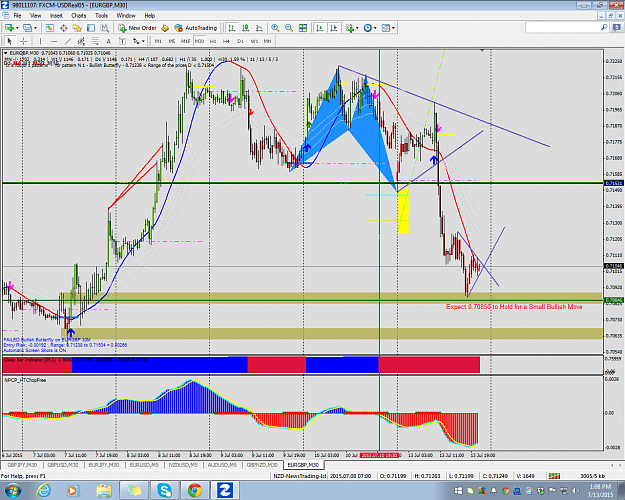Open the Insert menu
625x500 pixels.
[x=56, y=16]
